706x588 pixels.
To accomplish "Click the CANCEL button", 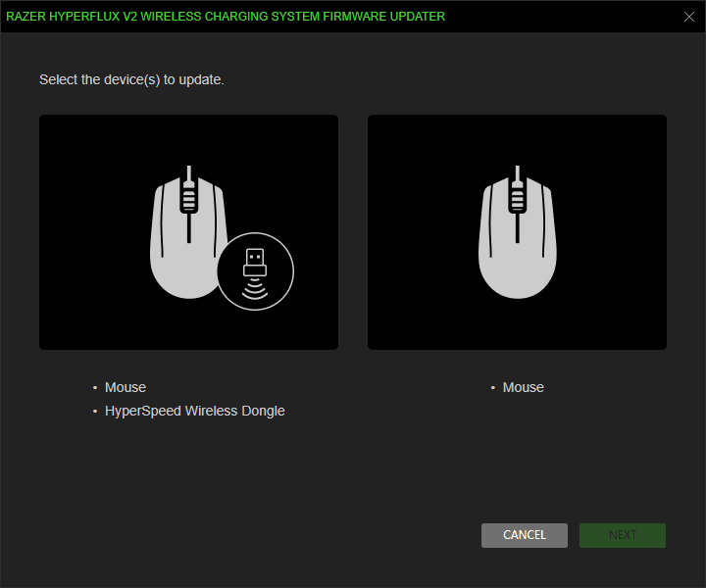I will (524, 535).
